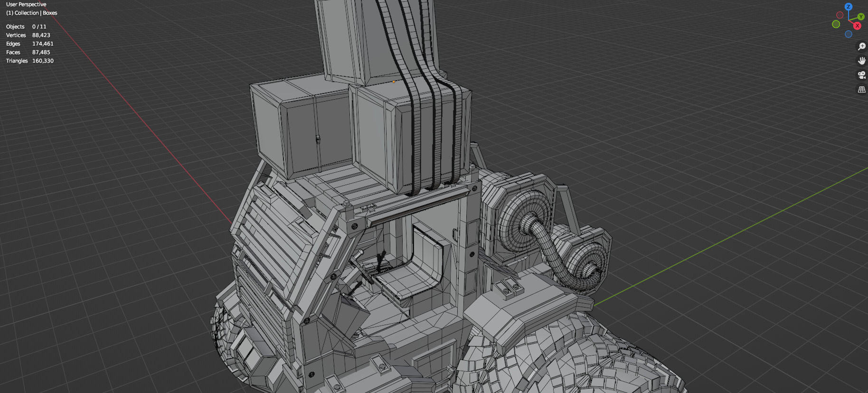The image size is (868, 393).
Task: Click the Vertices value '88,423'
Action: pos(41,35)
